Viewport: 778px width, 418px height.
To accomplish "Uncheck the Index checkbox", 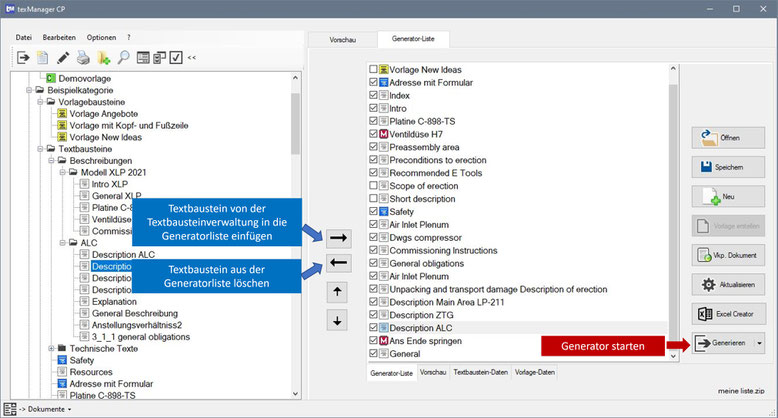I will click(373, 95).
